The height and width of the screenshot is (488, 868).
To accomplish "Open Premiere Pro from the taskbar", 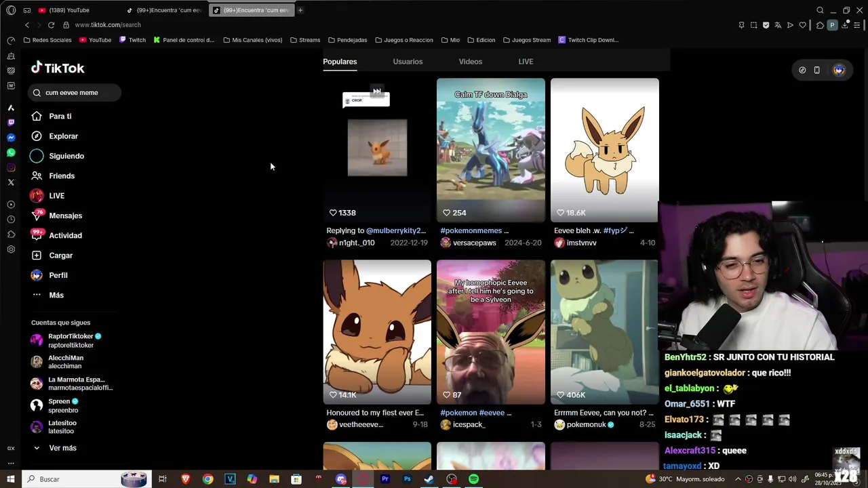I will tap(384, 479).
